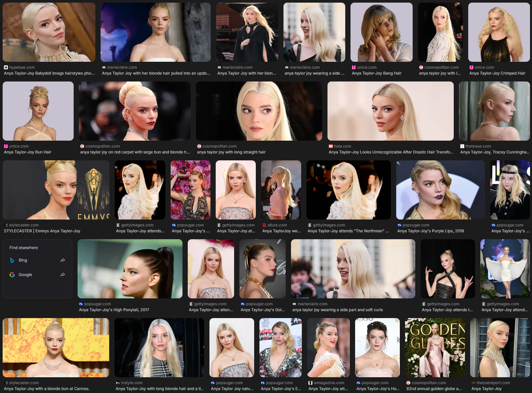This screenshot has height=393, width=532.
Task: Open the hypebae.com source link
Action: (x=22, y=67)
